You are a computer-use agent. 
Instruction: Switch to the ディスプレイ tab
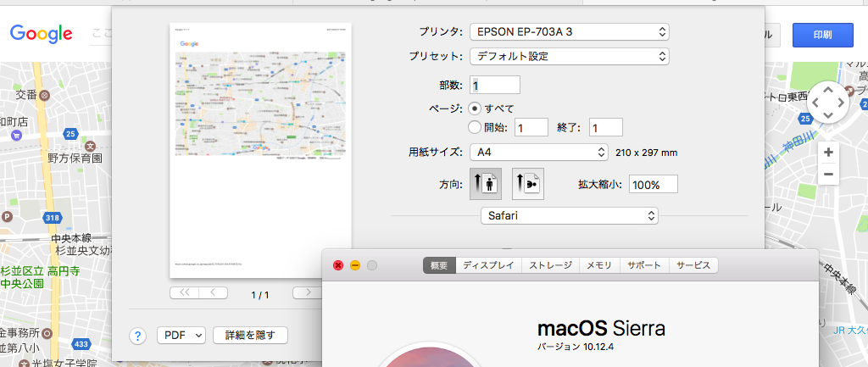point(487,265)
